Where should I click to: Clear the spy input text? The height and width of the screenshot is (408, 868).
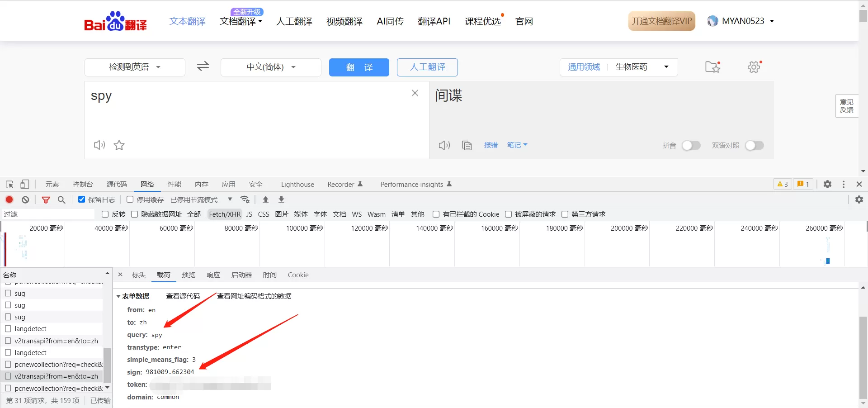[x=415, y=93]
